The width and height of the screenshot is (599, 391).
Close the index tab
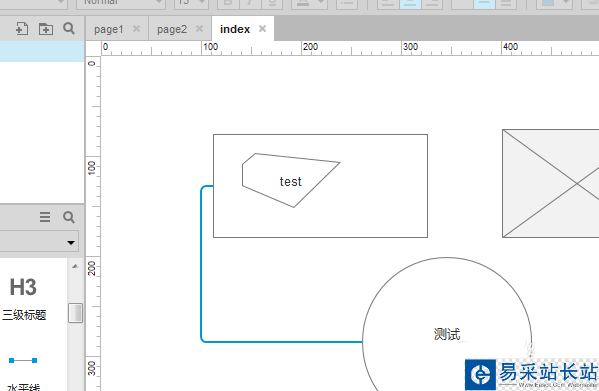coord(262,29)
